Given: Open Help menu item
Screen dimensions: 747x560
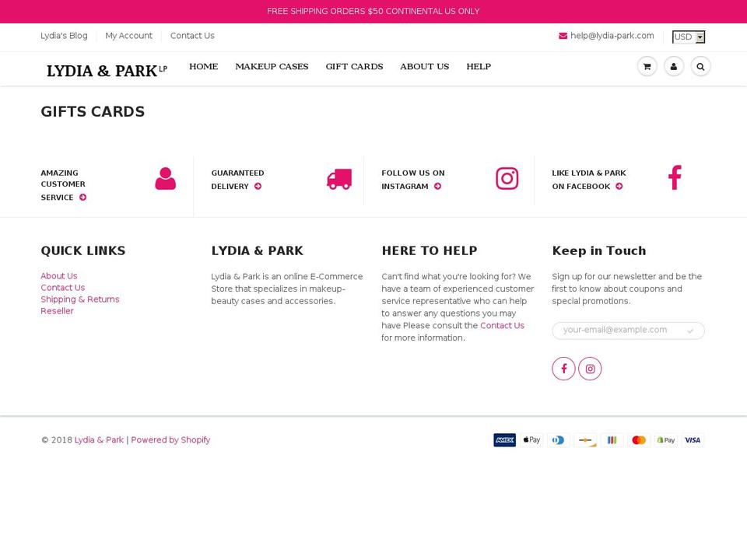Looking at the screenshot, I should click(479, 67).
